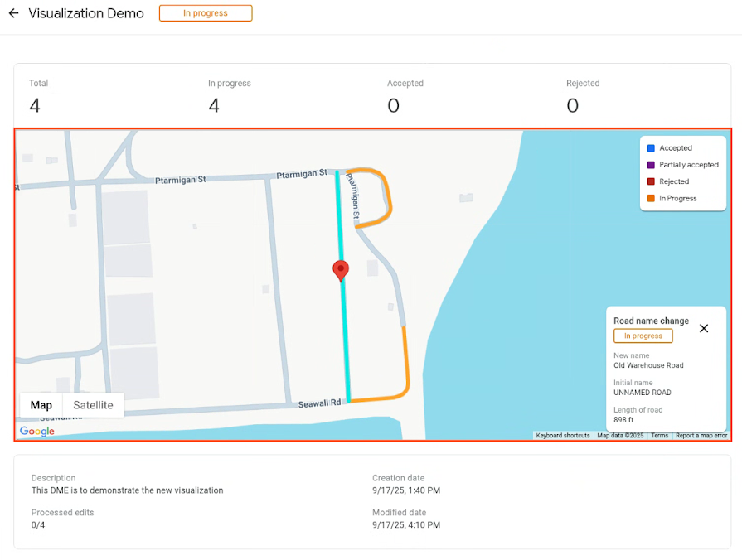Click the Old Warehouse Road new name
Screen dimensions: 742x560
pyautogui.click(x=648, y=365)
